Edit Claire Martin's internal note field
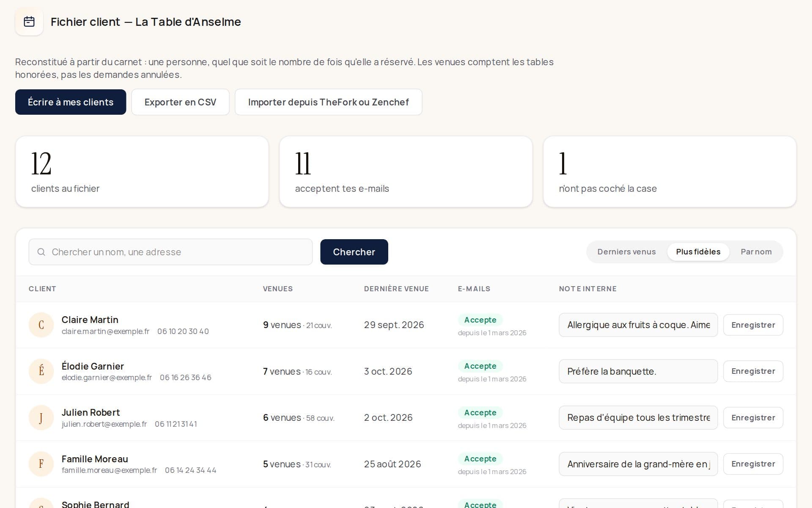The height and width of the screenshot is (508, 812). 638,325
